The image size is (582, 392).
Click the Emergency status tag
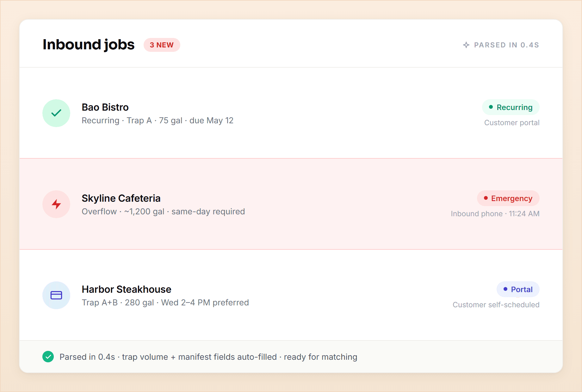(x=508, y=199)
